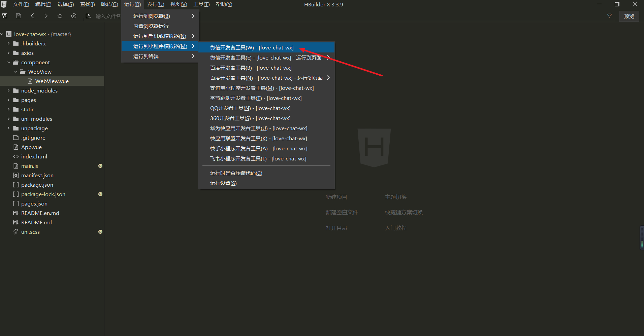
Task: Click the modified badge on uni.scss
Action: [100, 232]
